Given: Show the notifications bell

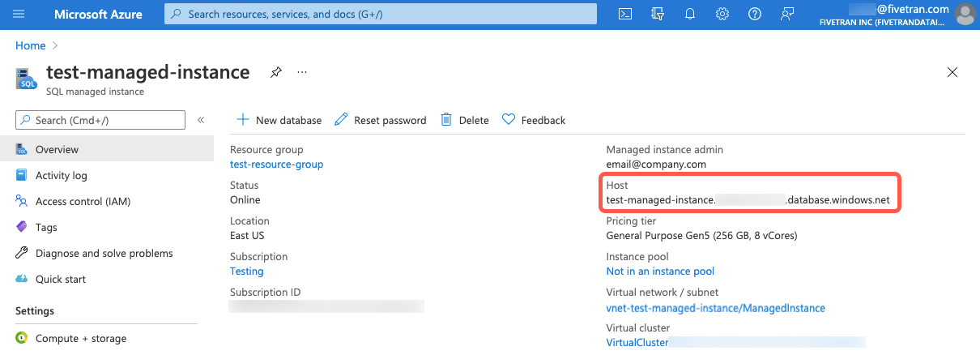Looking at the screenshot, I should tap(690, 14).
